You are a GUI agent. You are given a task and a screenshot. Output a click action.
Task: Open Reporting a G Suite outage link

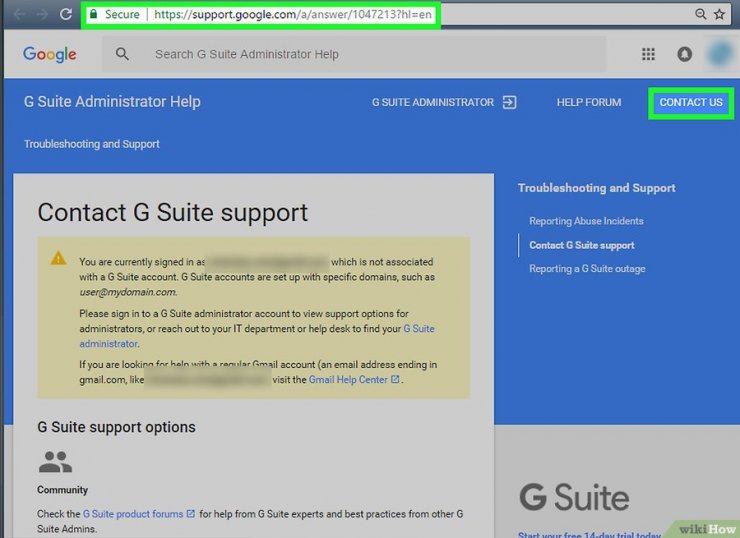587,269
